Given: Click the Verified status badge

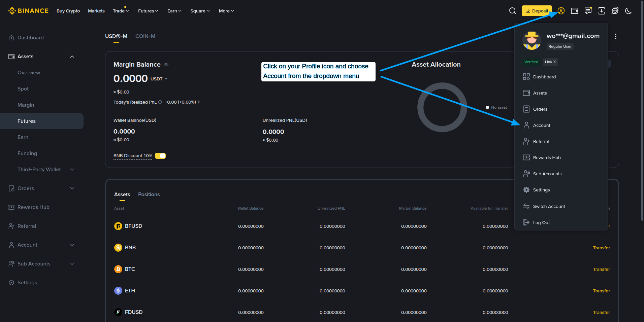Looking at the screenshot, I should point(531,62).
